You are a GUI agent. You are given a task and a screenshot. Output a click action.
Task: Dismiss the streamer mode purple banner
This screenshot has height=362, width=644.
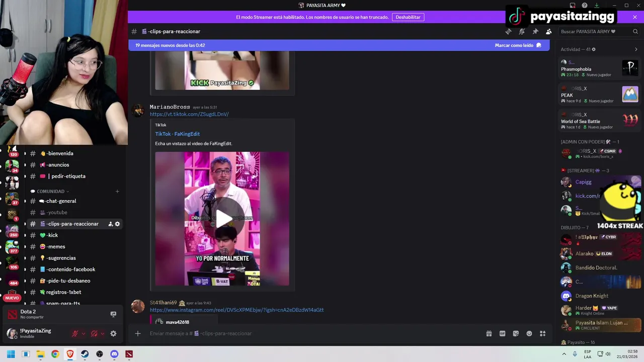pos(635,17)
